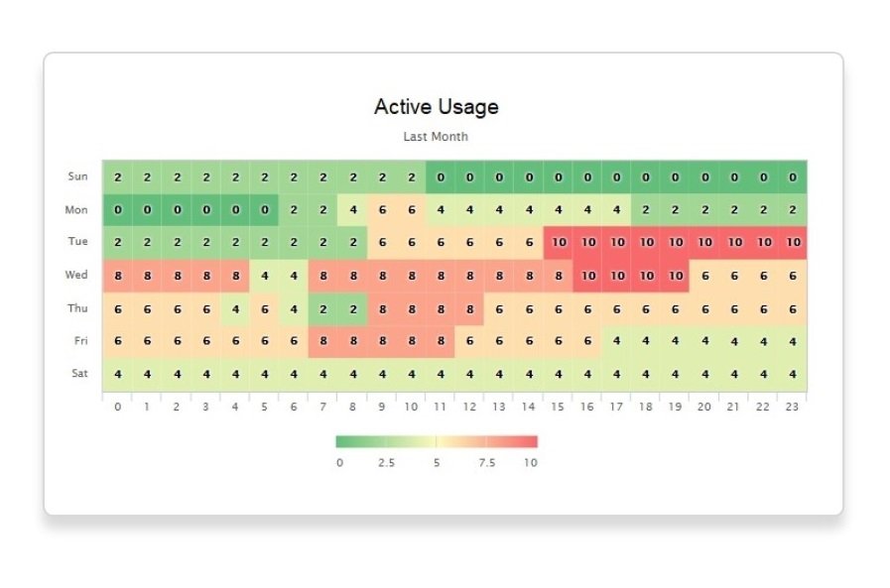Image resolution: width=890 pixels, height=588 pixels.
Task: Select the Monday cell at hour 0
Action: 118,210
